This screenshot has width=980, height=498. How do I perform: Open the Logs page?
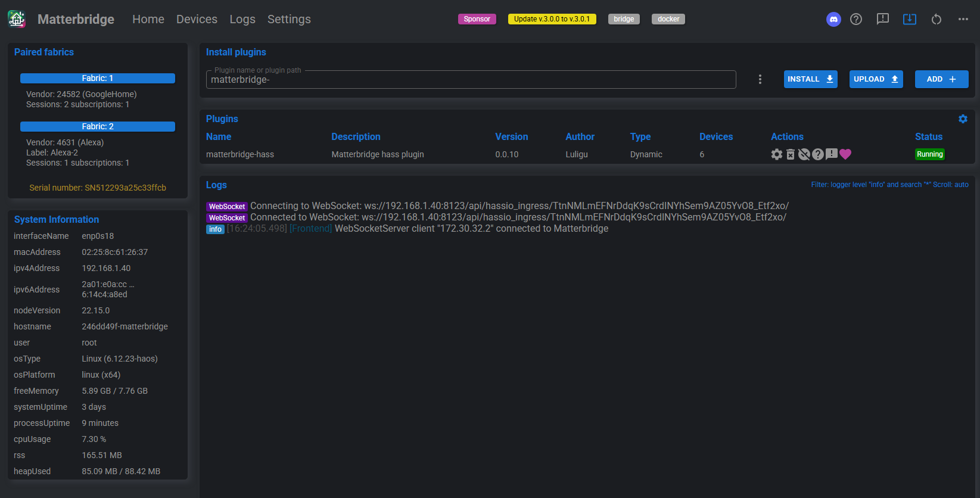[242, 19]
